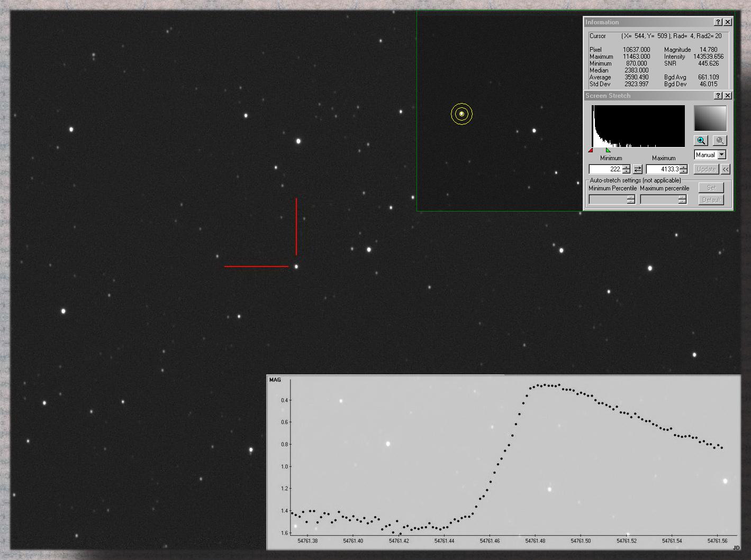Click the Maximum stretch value field
The image size is (751, 560).
tap(663, 169)
